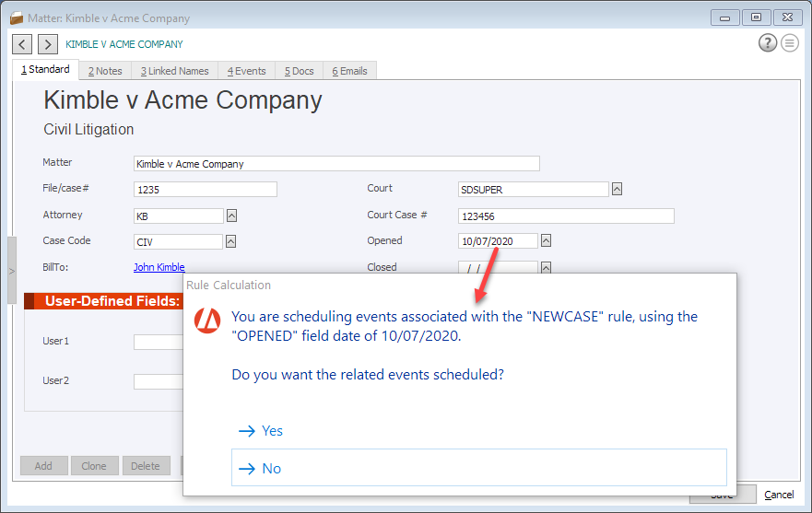
Task: Open the Attorney lookup dropdown
Action: (x=232, y=216)
